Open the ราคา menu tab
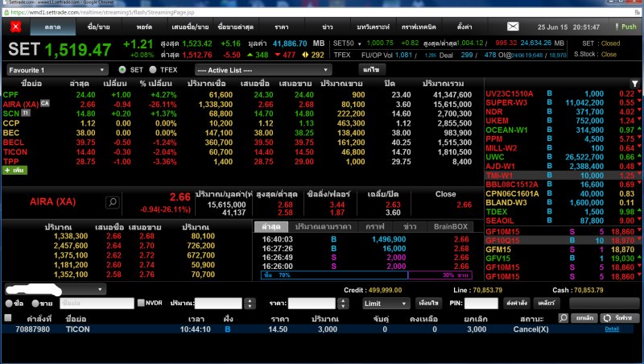This screenshot has width=644, height=364. point(281,27)
